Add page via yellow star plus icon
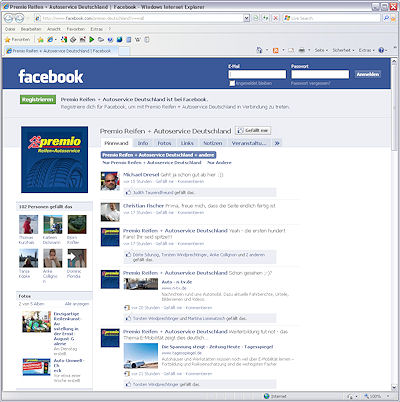The image size is (400, 402). pos(40,40)
